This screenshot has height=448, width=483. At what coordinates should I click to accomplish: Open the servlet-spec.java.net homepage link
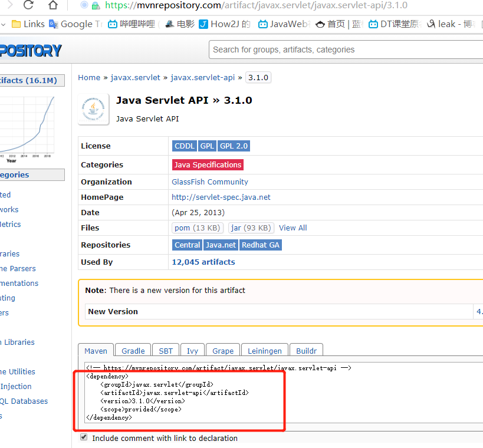tap(221, 197)
